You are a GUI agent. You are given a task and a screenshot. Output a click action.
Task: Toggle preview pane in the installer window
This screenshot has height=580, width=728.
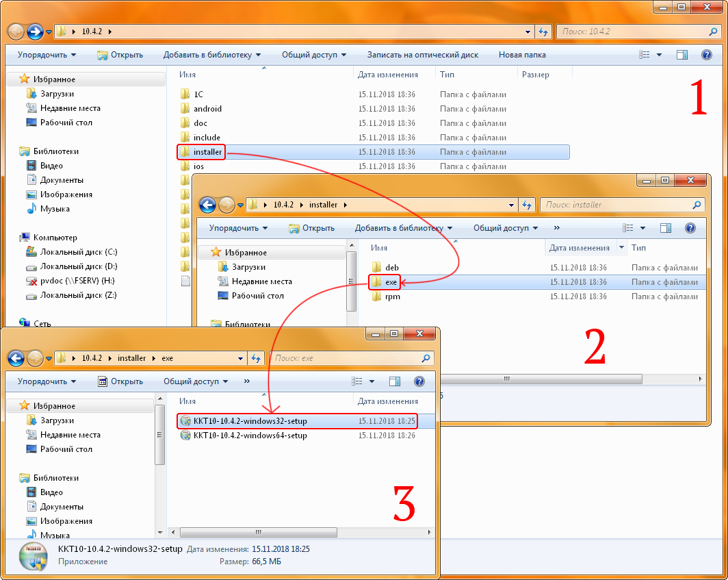(665, 228)
